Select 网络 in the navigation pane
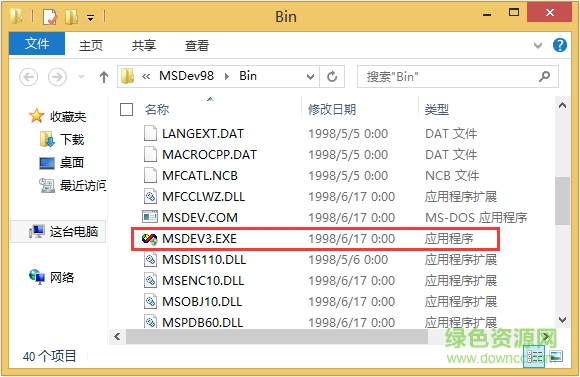 pos(62,277)
